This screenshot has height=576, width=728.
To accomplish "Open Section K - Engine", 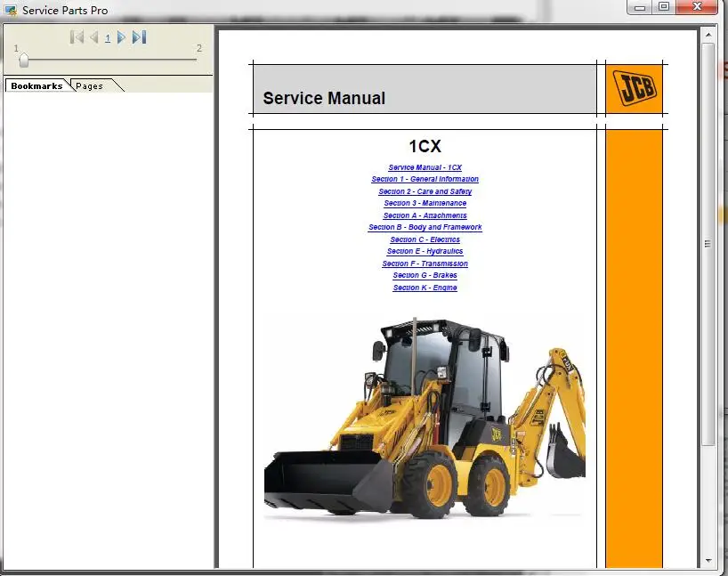I will click(425, 287).
